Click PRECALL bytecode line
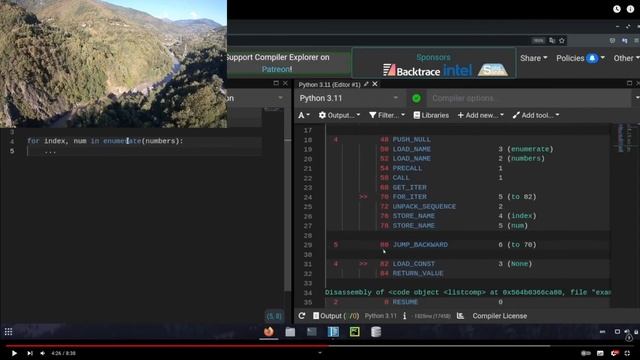The height and width of the screenshot is (360, 640). point(407,168)
